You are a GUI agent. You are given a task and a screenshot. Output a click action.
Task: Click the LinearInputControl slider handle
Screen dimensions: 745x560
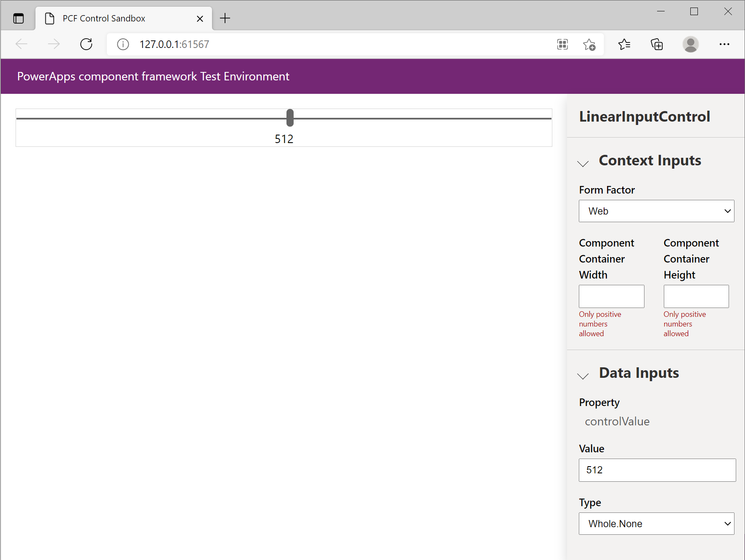point(290,118)
